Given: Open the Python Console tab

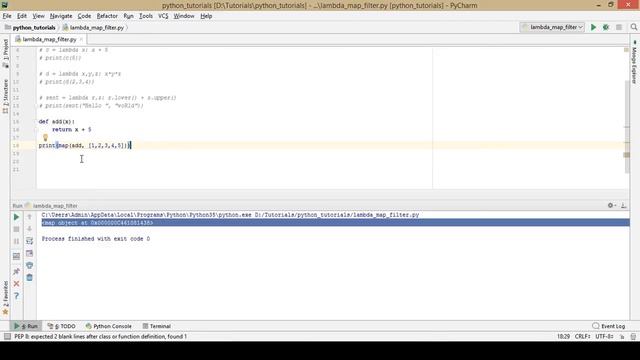Looking at the screenshot, I should 109,326.
